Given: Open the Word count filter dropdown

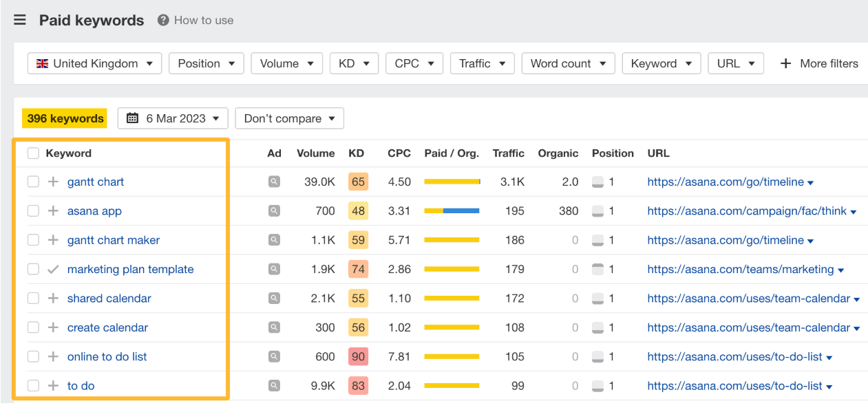Looking at the screenshot, I should [568, 63].
